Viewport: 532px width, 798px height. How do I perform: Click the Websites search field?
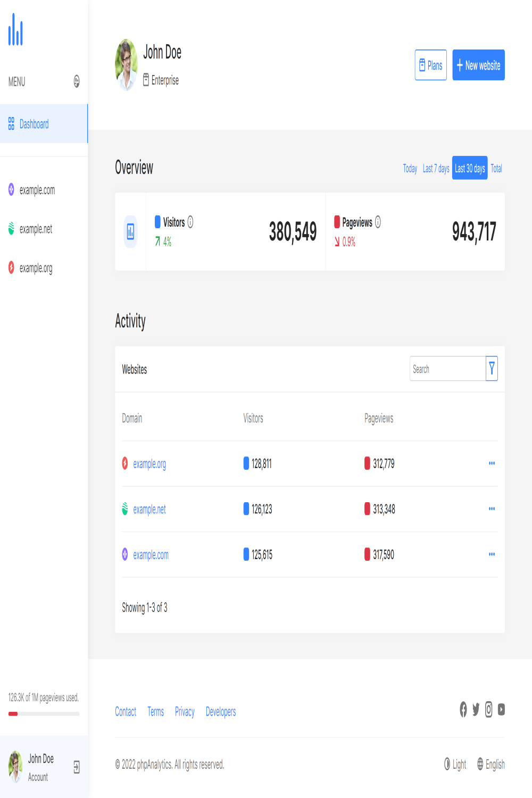coord(448,369)
